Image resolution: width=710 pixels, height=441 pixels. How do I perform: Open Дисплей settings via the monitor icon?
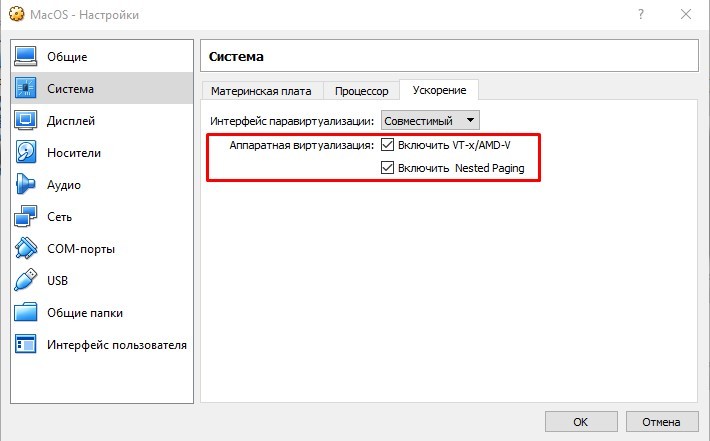point(26,121)
